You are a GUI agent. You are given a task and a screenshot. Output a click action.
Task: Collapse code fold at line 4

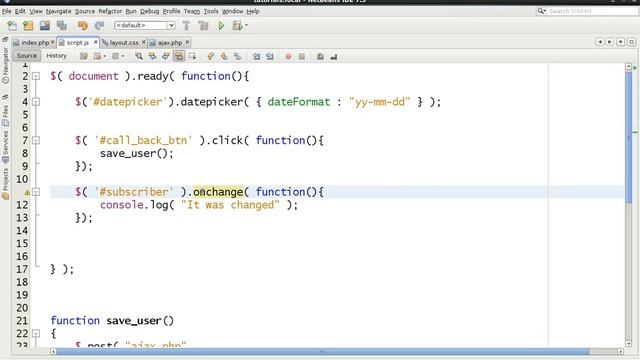pos(36,102)
